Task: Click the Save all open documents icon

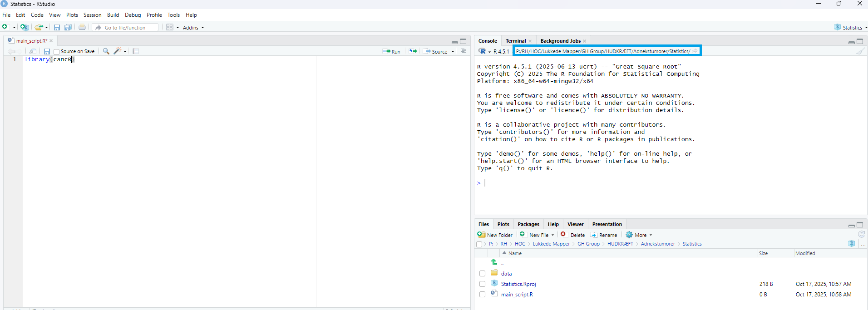Action: click(68, 27)
